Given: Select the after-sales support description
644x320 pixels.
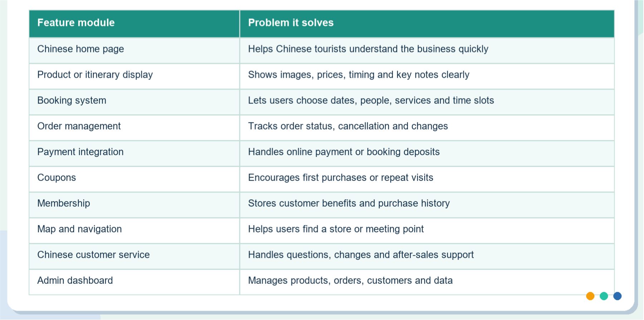Looking at the screenshot, I should 361,255.
